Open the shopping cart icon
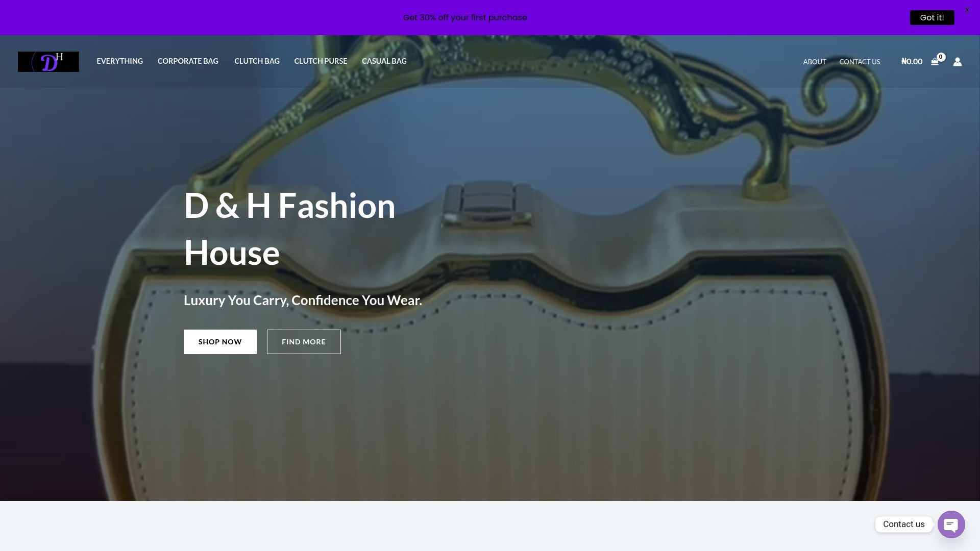980x551 pixels. [x=935, y=62]
